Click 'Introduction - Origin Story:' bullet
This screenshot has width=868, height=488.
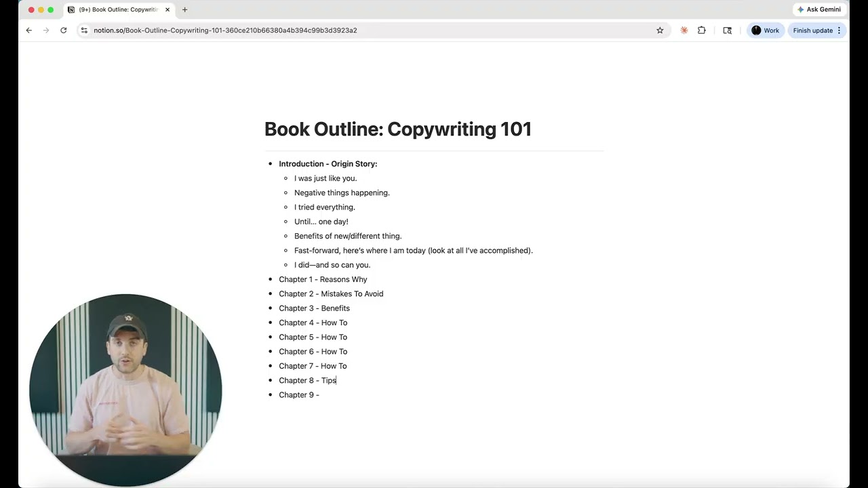pyautogui.click(x=328, y=164)
